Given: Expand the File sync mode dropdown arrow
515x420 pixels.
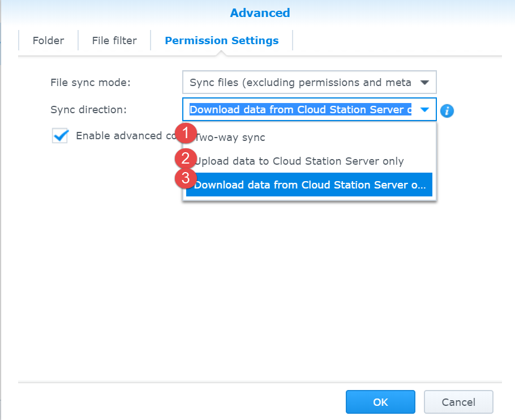Looking at the screenshot, I should (424, 83).
